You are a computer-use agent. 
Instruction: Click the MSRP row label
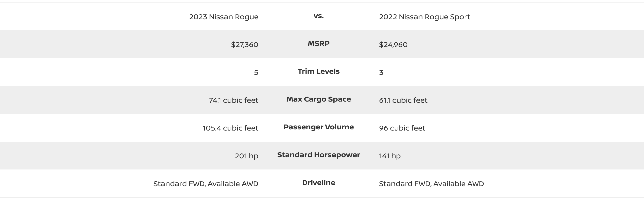(319, 44)
